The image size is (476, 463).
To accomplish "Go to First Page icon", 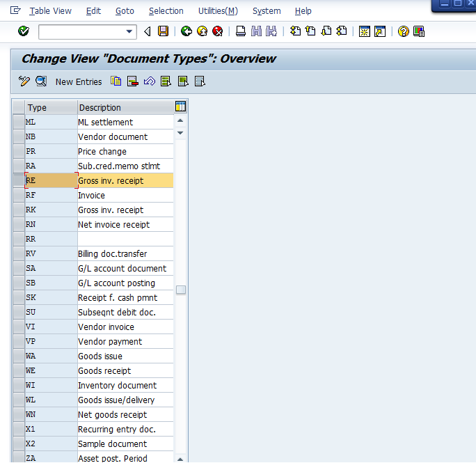I will coord(295,31).
